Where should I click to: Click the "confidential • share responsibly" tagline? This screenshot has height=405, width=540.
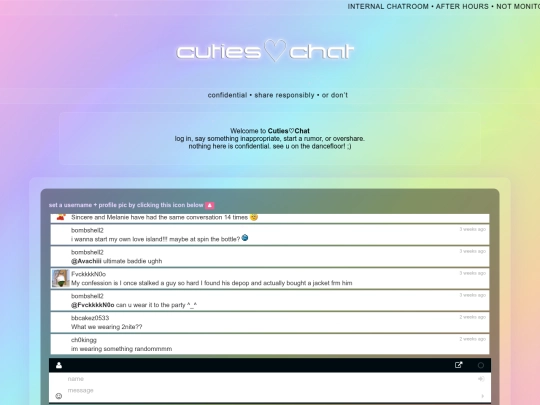(x=278, y=95)
